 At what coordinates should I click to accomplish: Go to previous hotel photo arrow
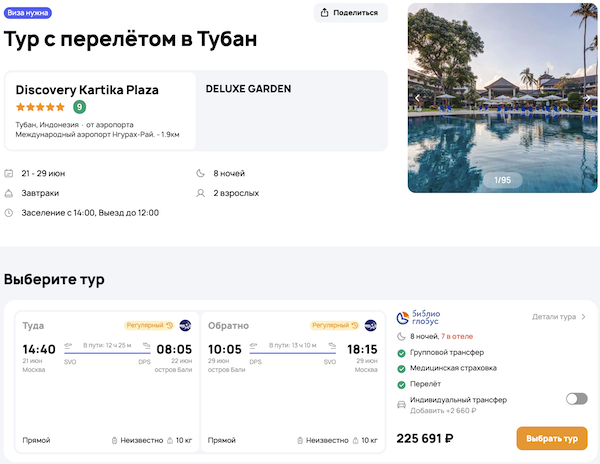click(x=416, y=98)
